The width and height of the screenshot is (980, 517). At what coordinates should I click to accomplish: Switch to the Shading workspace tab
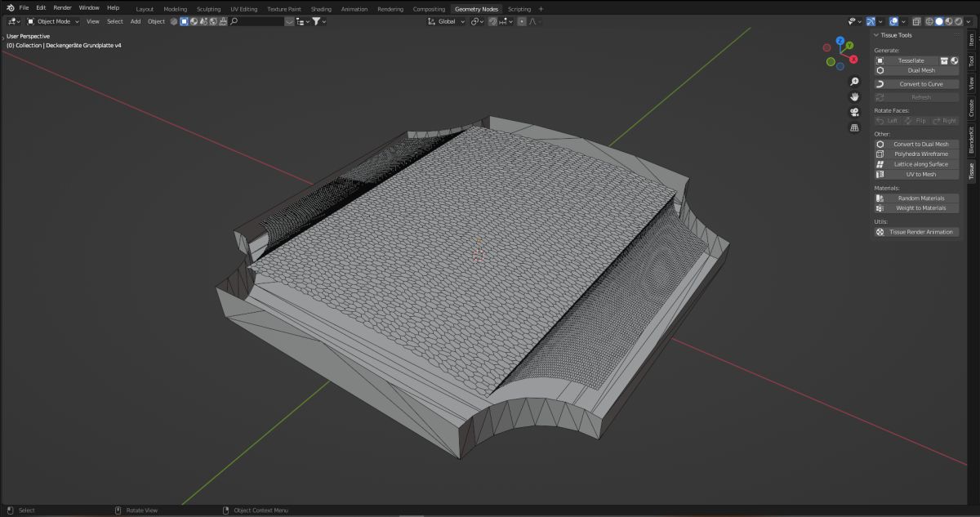click(321, 8)
